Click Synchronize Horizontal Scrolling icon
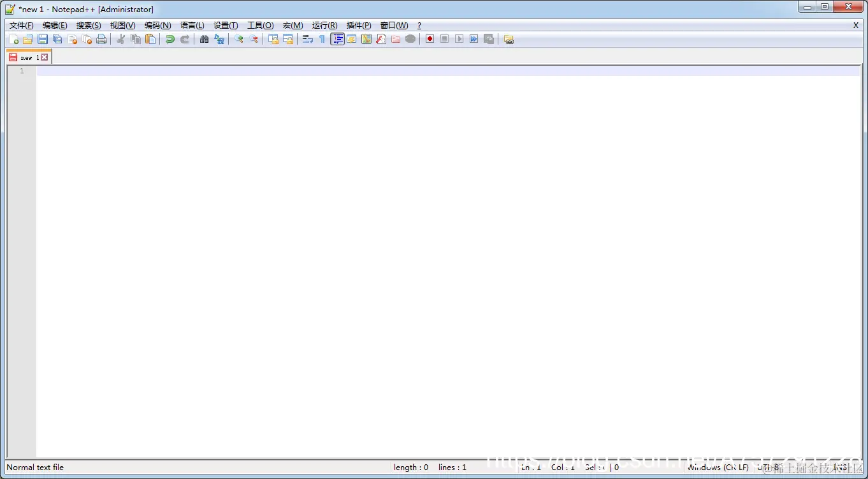 pos(287,39)
